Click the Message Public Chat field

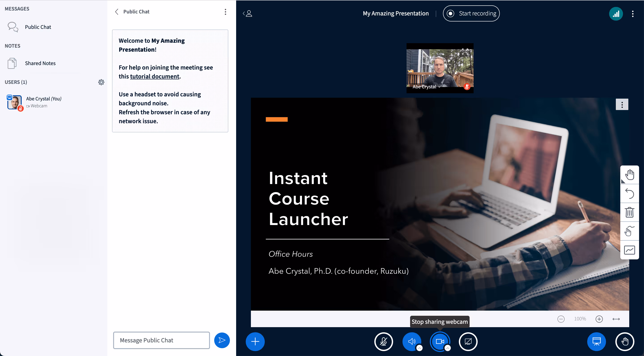[161, 340]
